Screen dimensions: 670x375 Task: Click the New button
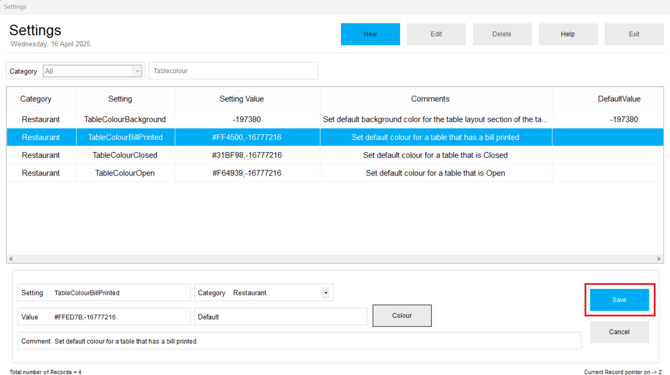[370, 34]
